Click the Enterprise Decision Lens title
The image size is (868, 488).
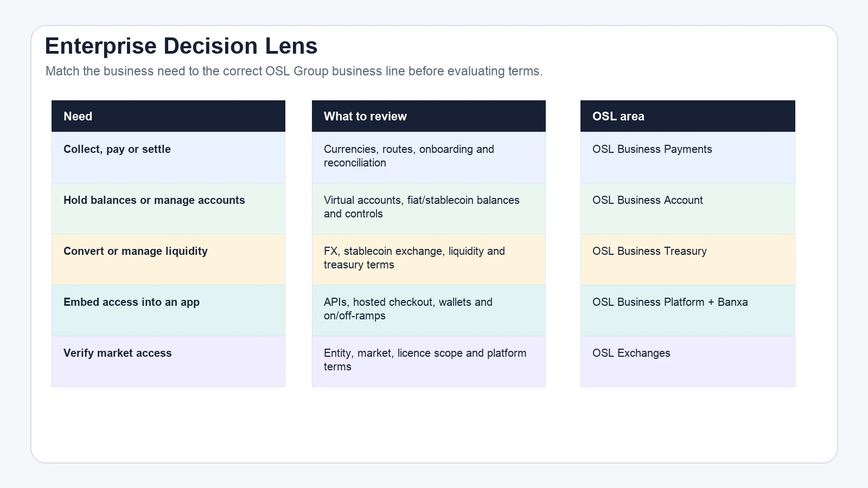[x=181, y=46]
